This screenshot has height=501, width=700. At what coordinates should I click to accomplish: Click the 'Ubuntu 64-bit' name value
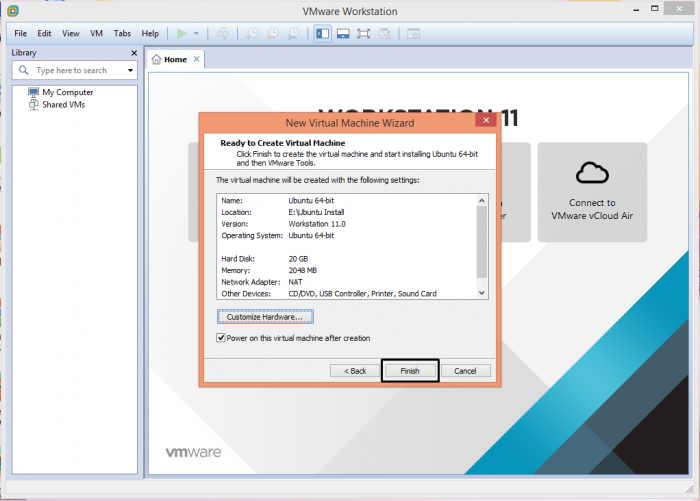311,200
